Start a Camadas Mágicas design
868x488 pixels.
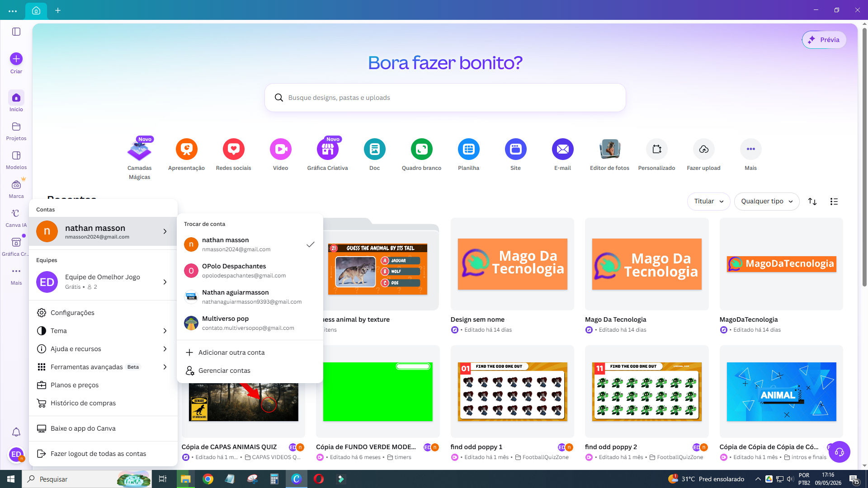(139, 159)
